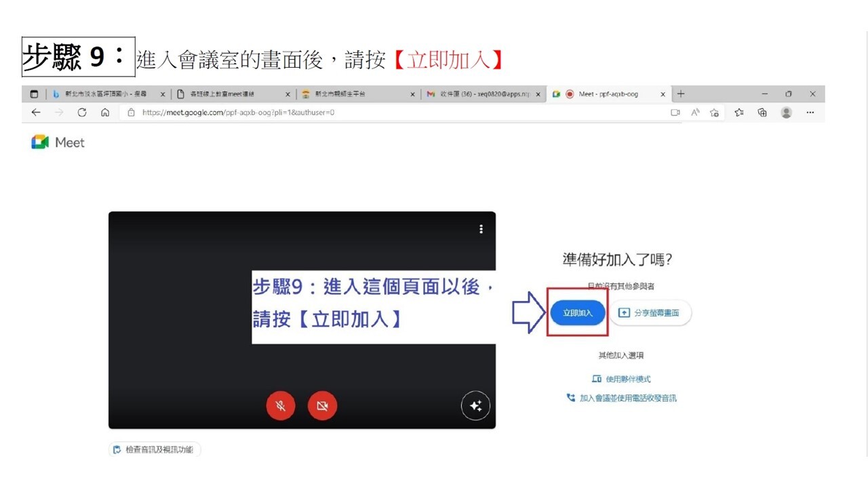Click the Google Meet logo
Viewport: 868px width, 488px height.
58,142
